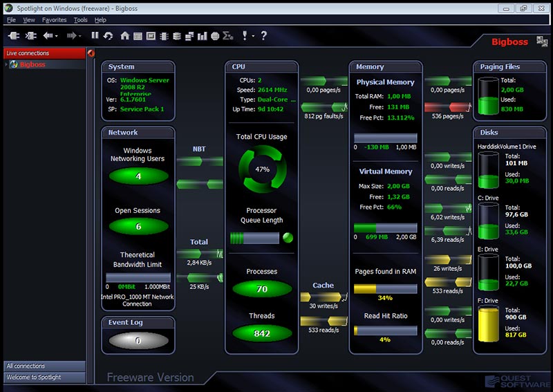Screen dimensions: 553x392
Task: Click the Physical Memory usage bar
Action: click(386, 138)
